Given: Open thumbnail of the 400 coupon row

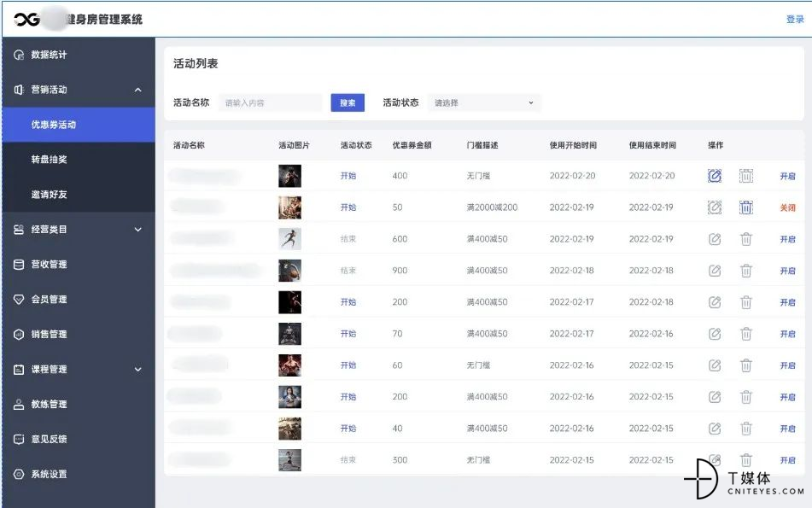Looking at the screenshot, I should point(290,176).
